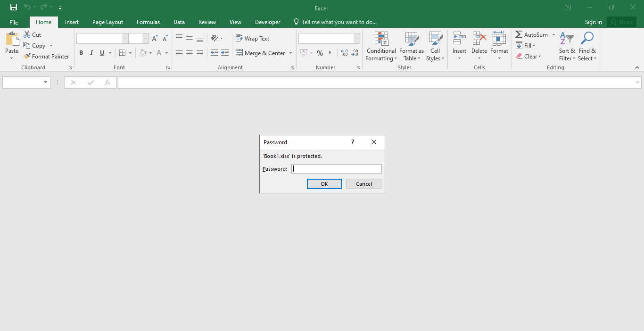Toggle Bold formatting
The height and width of the screenshot is (331, 644).
[81, 53]
